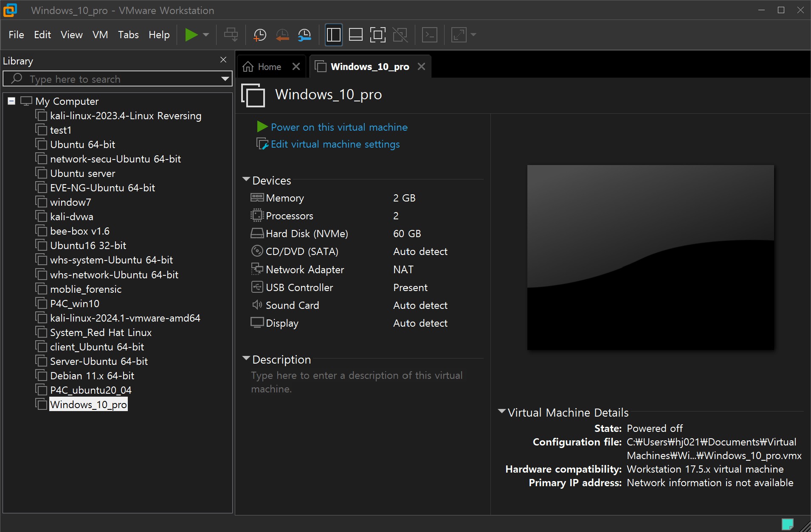Open the File menu
The width and height of the screenshot is (811, 532).
[x=16, y=35]
